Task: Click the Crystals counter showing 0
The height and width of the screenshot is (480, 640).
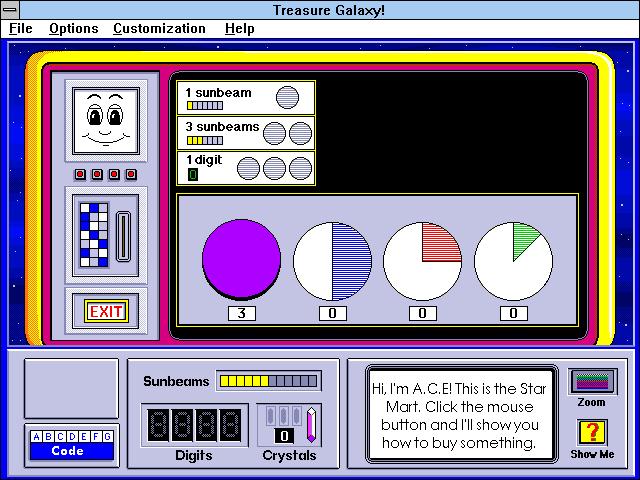Action: (284, 436)
